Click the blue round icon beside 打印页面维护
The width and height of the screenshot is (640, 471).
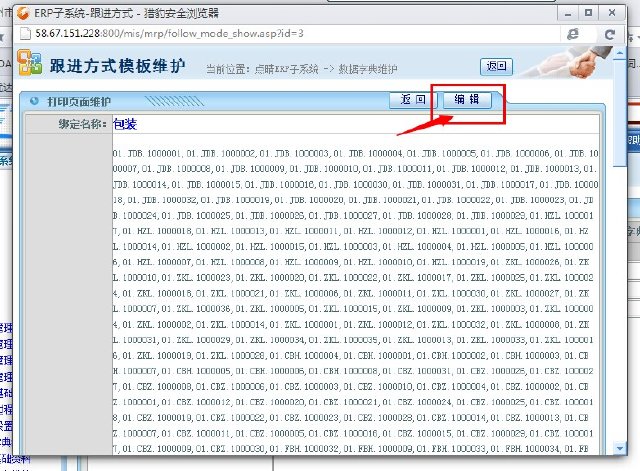[x=33, y=101]
